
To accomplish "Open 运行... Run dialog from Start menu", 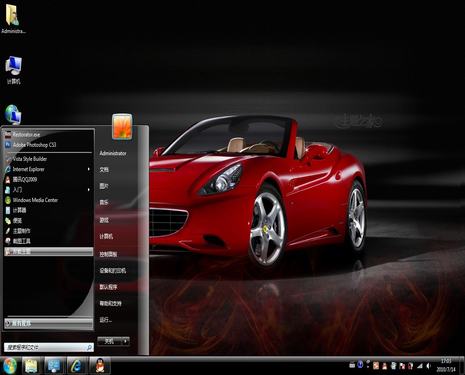I will 105,320.
